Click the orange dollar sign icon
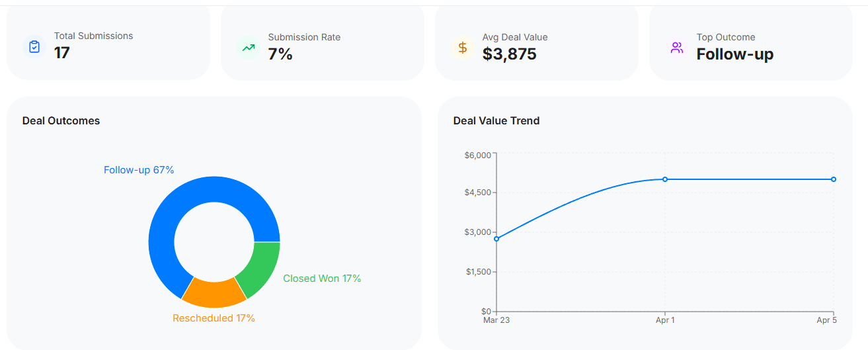 click(x=463, y=48)
